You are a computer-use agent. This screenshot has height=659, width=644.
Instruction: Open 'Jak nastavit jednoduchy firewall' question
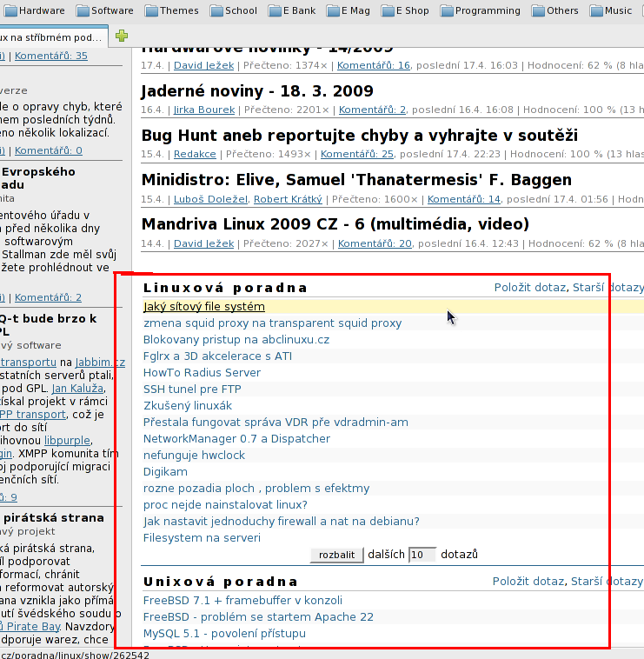282,522
